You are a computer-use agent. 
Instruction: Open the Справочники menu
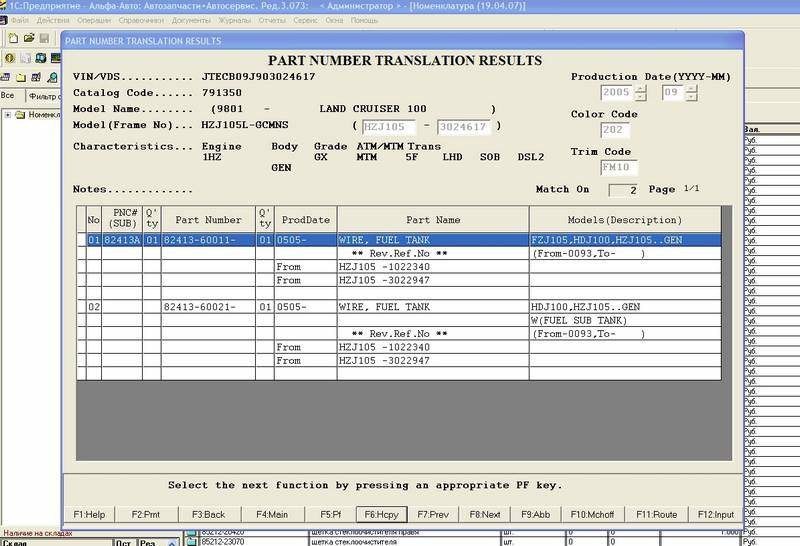(141, 20)
